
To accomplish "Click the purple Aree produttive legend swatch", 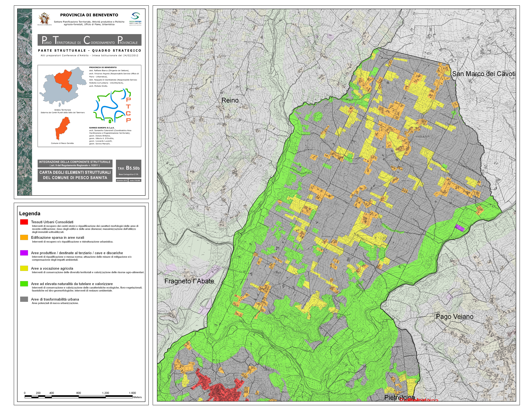I will pos(24,253).
